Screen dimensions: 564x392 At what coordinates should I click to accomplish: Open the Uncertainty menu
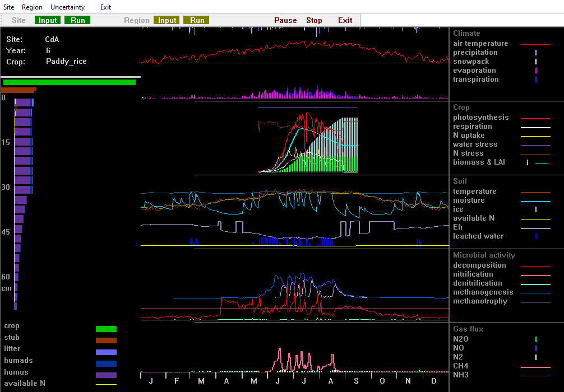[67, 7]
